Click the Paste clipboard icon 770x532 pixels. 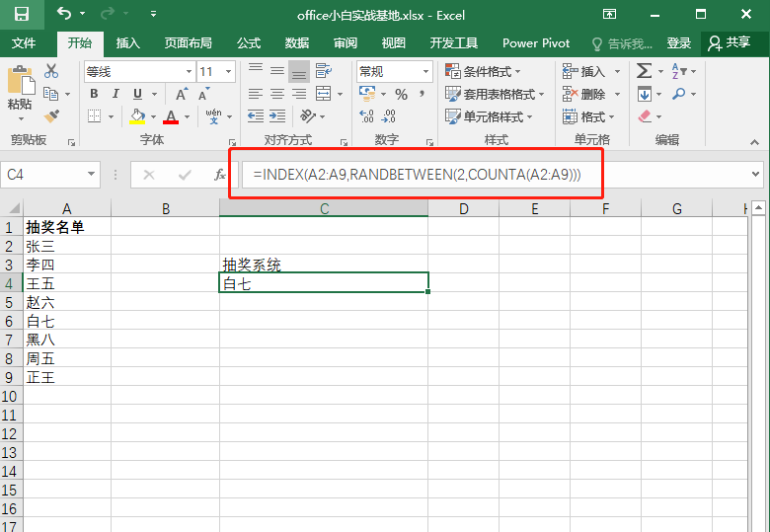(x=21, y=80)
